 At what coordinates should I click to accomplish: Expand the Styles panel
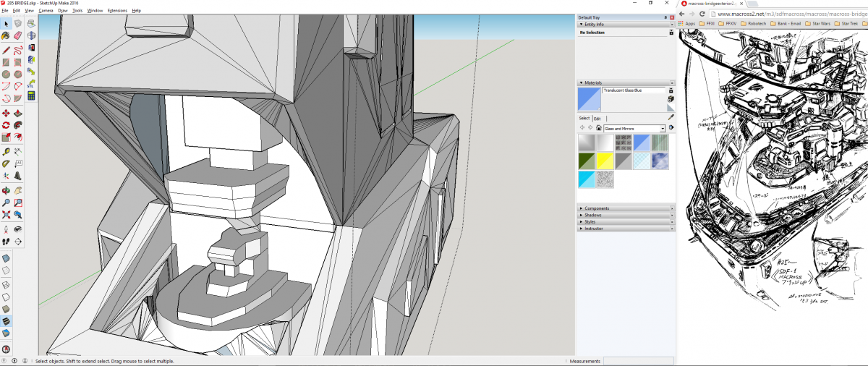(626, 221)
